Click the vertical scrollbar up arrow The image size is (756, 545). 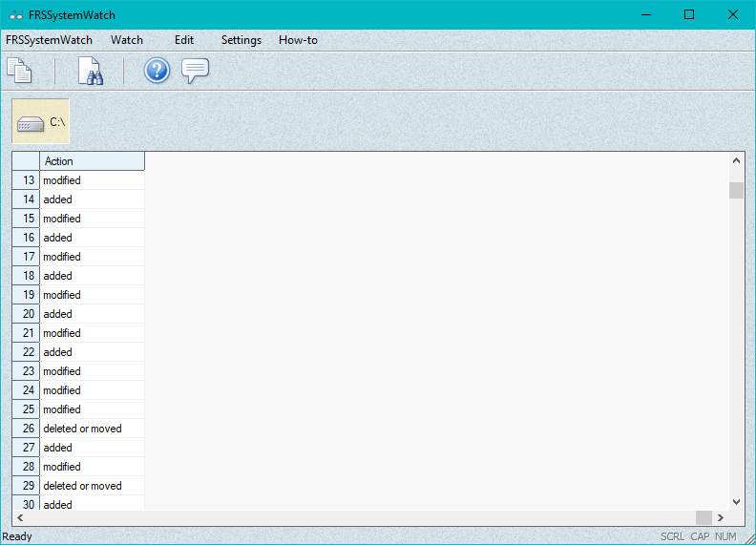[736, 160]
